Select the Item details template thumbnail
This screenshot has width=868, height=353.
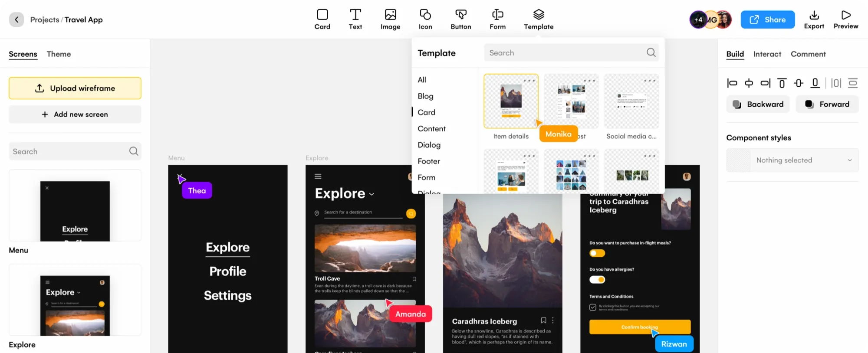coord(511,101)
